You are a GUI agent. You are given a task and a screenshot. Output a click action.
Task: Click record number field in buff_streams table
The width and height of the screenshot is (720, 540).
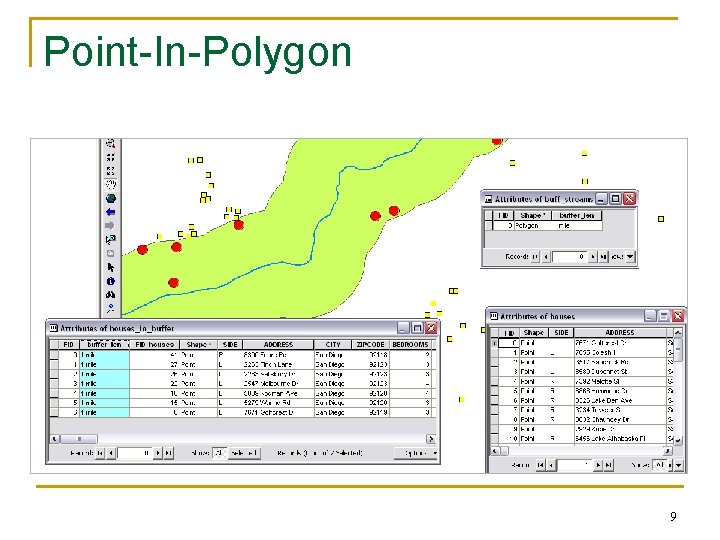pyautogui.click(x=569, y=257)
